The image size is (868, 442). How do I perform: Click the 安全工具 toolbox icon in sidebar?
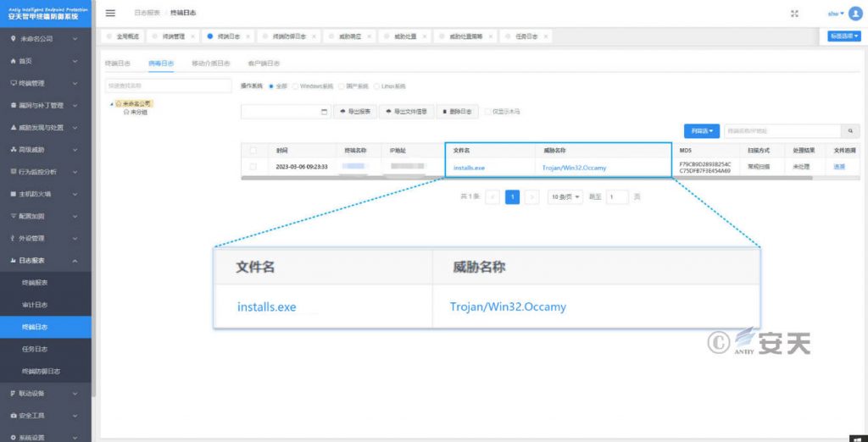click(x=14, y=416)
